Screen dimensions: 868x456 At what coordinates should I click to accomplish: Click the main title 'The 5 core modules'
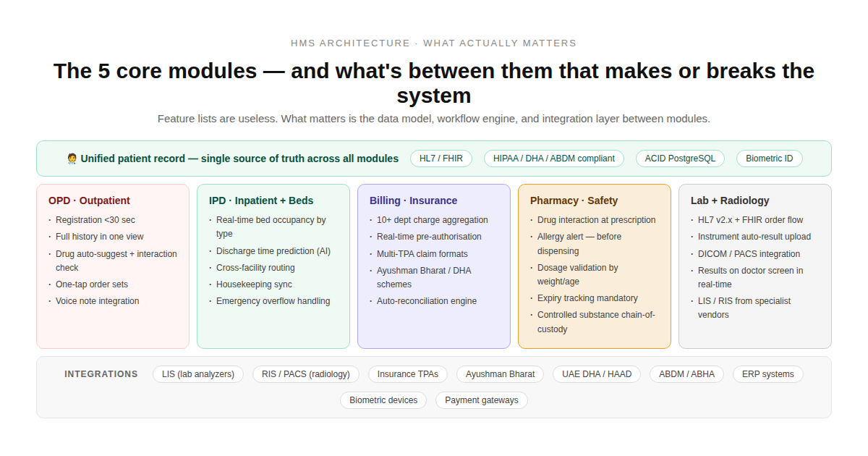[x=434, y=83]
